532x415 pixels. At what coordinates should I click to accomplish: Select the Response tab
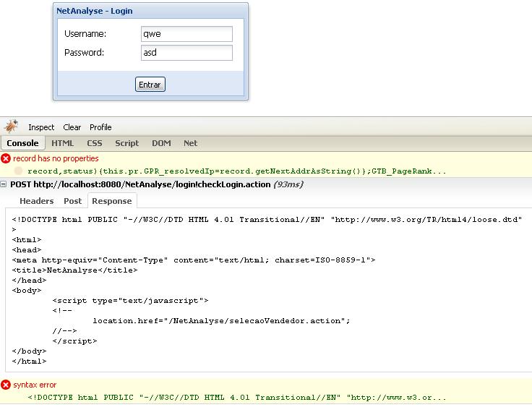tap(112, 201)
